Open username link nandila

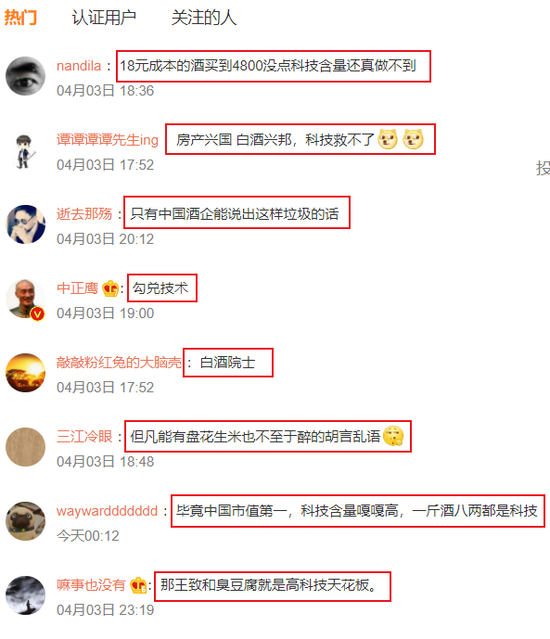pos(79,66)
